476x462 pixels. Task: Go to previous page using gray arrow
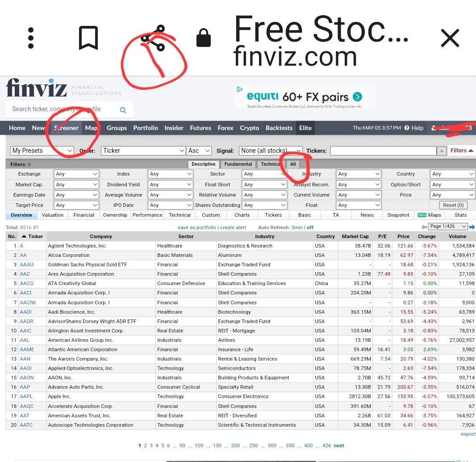pyautogui.click(x=424, y=227)
